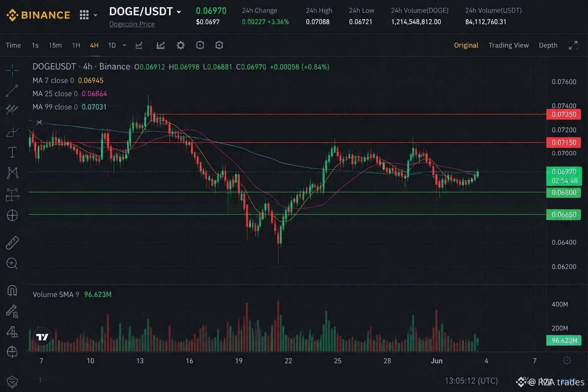Click the 24h Change +3.36% value

point(278,22)
